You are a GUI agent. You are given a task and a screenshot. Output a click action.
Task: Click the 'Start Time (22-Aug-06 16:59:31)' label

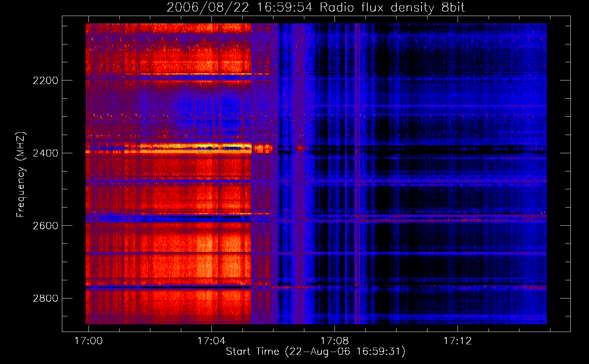pyautogui.click(x=316, y=352)
